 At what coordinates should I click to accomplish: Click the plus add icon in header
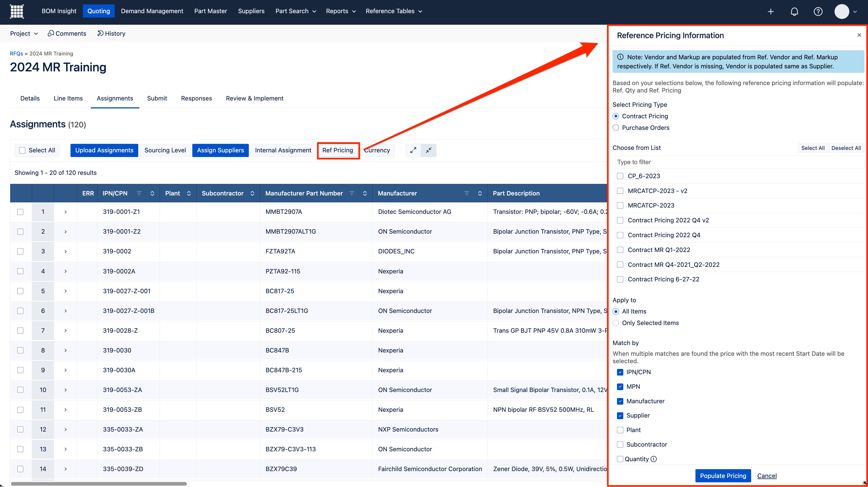pos(771,12)
